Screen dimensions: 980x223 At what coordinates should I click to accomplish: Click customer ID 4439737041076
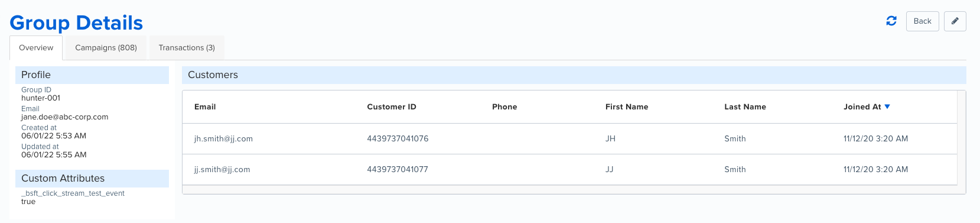coord(398,139)
